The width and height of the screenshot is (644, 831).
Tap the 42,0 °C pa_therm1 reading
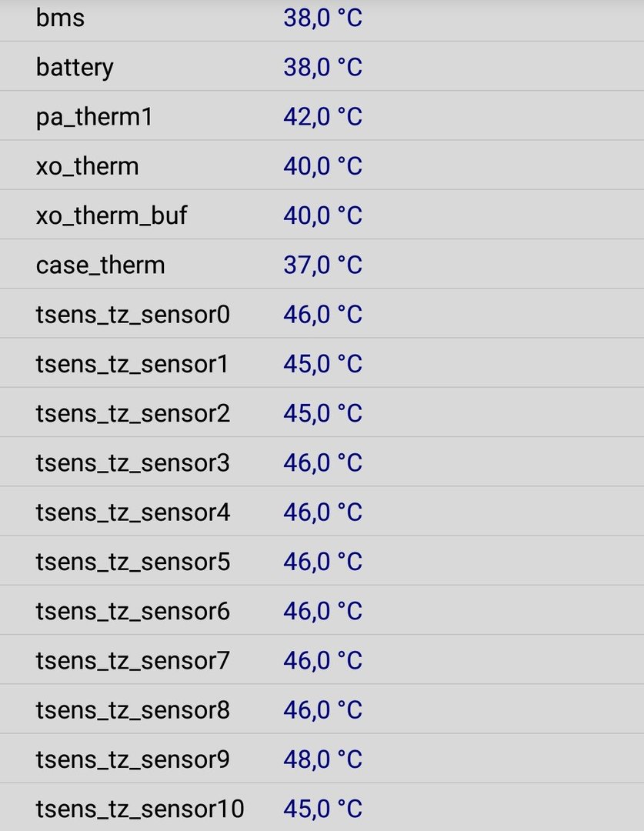[x=323, y=117]
